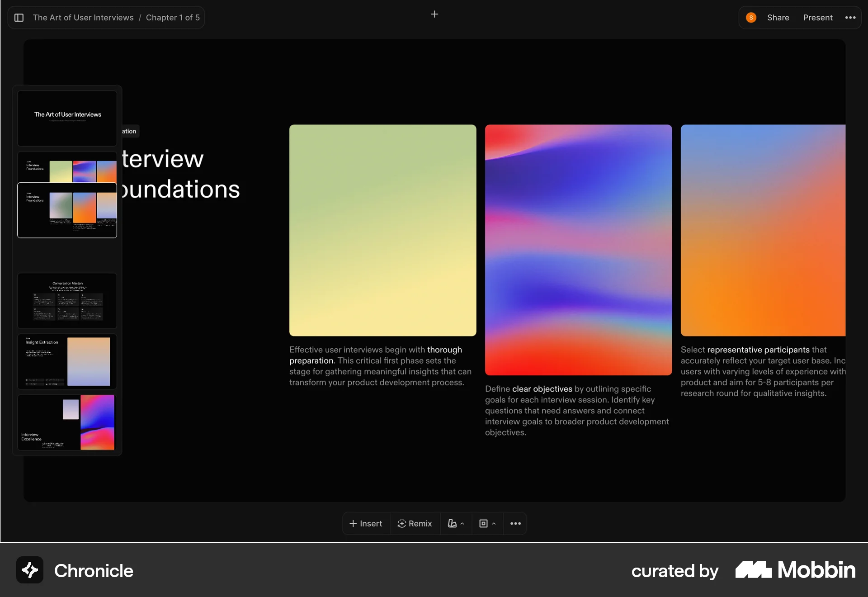Screen dimensions: 868x597
Task: Click the Share button
Action: 778,18
